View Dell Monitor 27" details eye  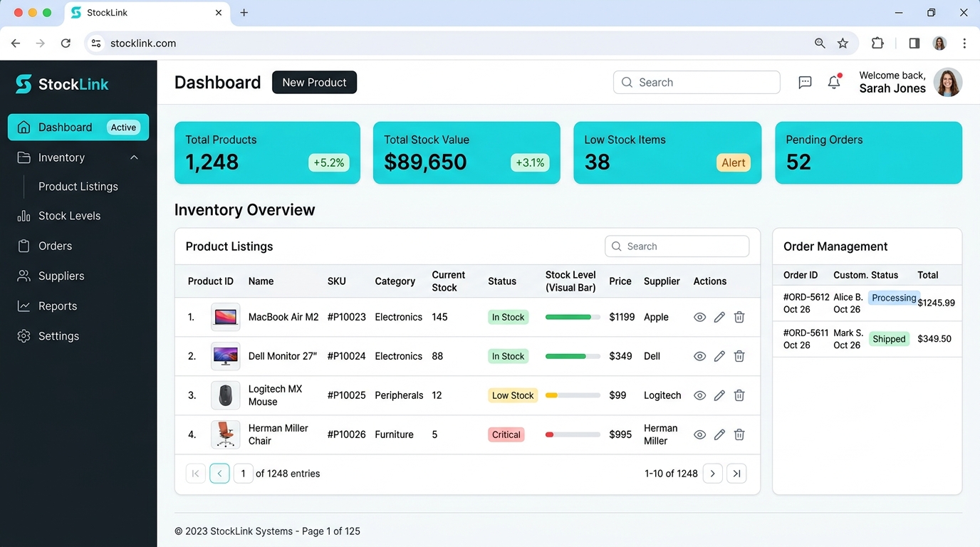coord(699,356)
